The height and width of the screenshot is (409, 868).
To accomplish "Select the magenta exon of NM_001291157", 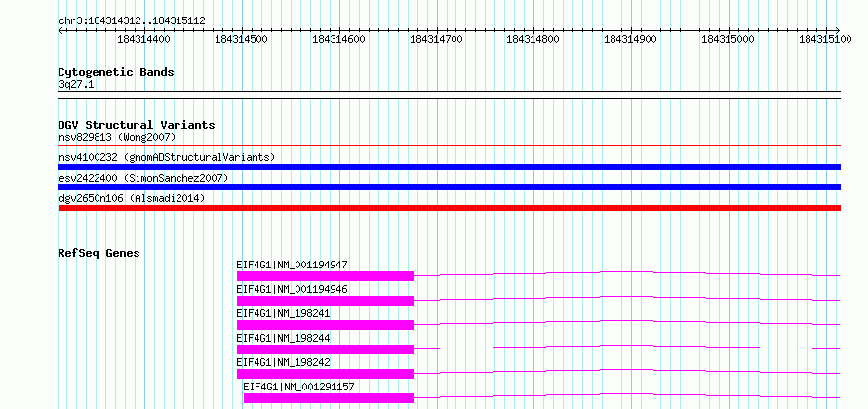I will pyautogui.click(x=329, y=398).
